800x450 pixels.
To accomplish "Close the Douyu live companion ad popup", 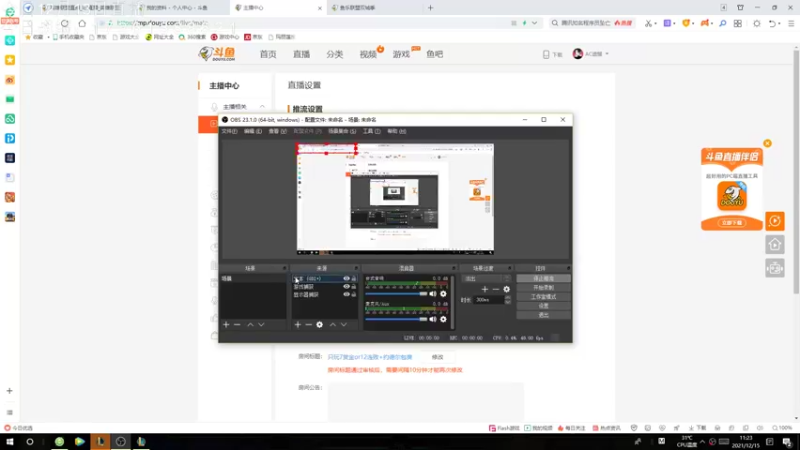I will coord(767,143).
